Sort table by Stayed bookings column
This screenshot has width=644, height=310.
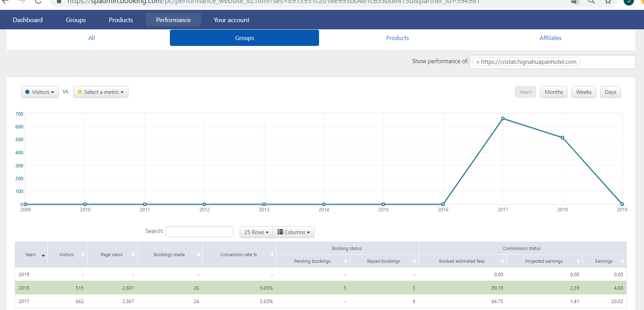(384, 261)
